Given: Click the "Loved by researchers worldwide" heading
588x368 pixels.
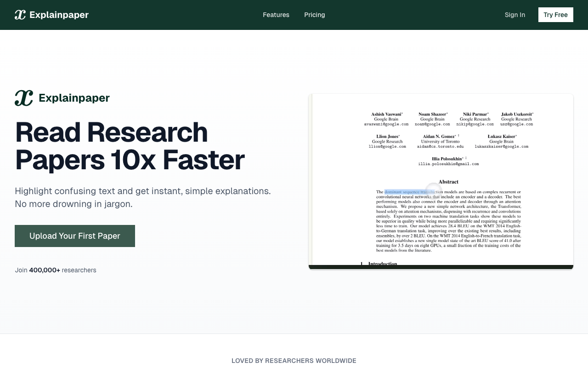Looking at the screenshot, I should (x=294, y=361).
